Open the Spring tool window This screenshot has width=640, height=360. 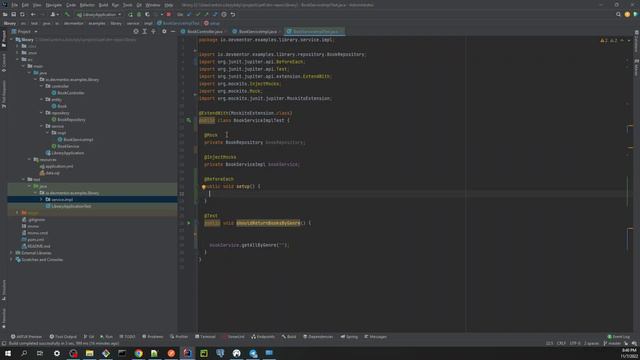point(349,337)
